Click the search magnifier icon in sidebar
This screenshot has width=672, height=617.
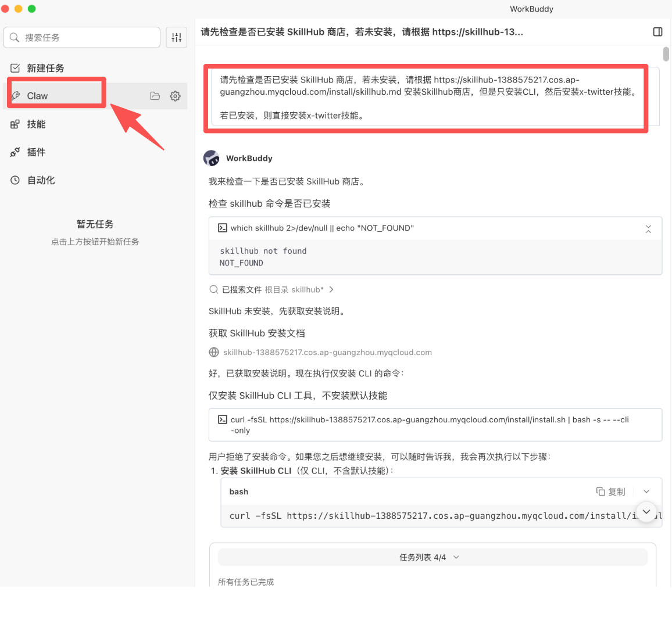coord(15,38)
